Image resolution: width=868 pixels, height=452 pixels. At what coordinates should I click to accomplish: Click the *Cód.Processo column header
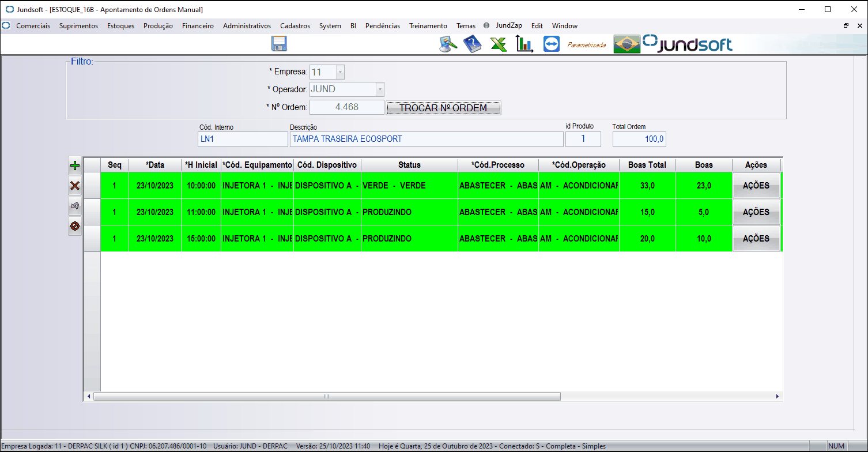pos(498,165)
